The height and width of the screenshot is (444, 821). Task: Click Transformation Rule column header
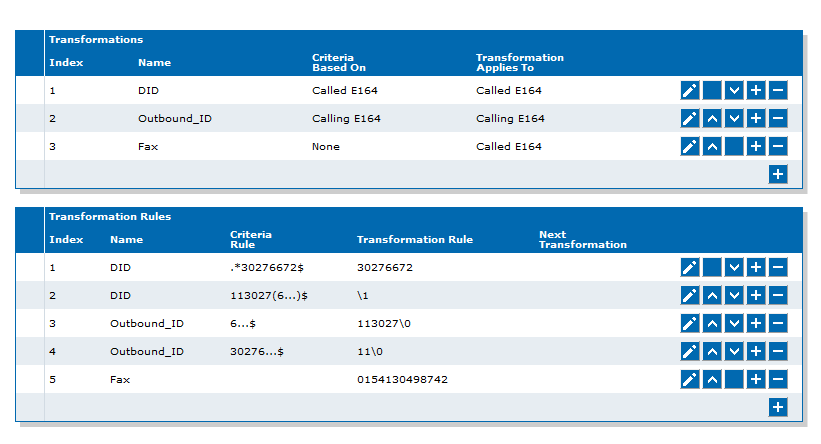click(415, 239)
